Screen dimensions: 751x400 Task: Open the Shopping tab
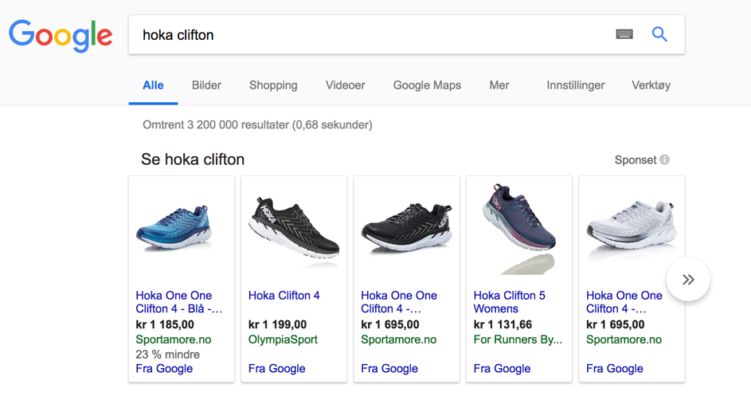click(x=273, y=85)
